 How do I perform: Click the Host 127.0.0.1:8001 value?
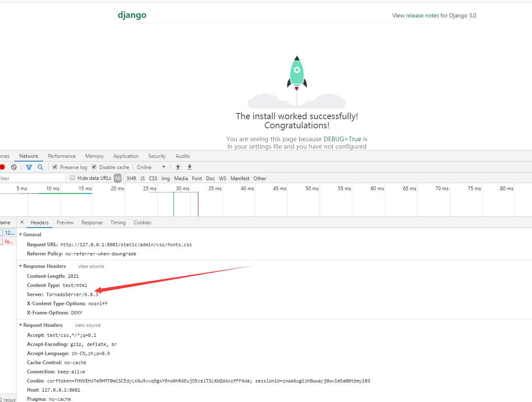coord(61,390)
